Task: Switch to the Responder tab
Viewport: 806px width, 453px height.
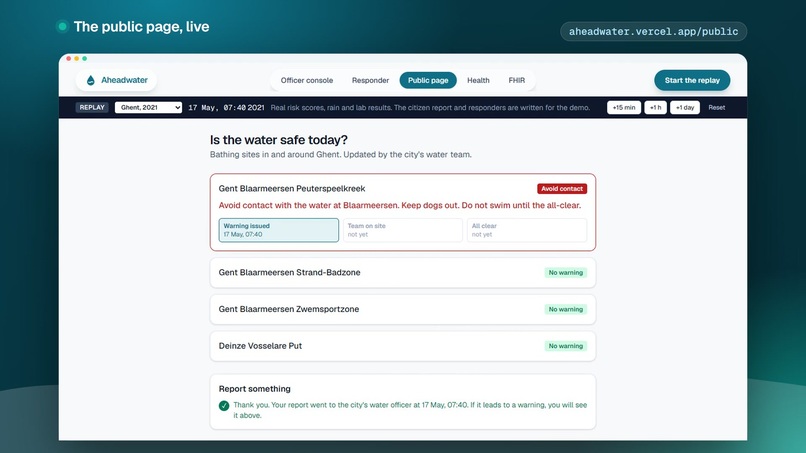Action: pos(370,80)
